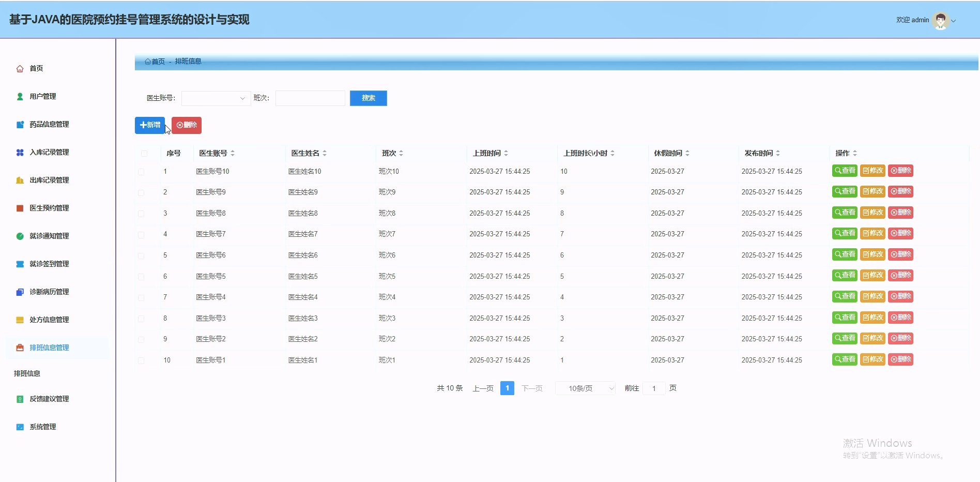Open 系统管理 menu item
The height and width of the screenshot is (482, 980).
43,427
